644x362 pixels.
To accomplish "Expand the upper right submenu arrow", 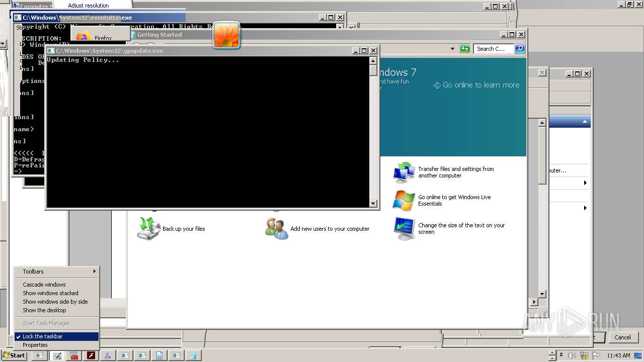I will pyautogui.click(x=585, y=183).
